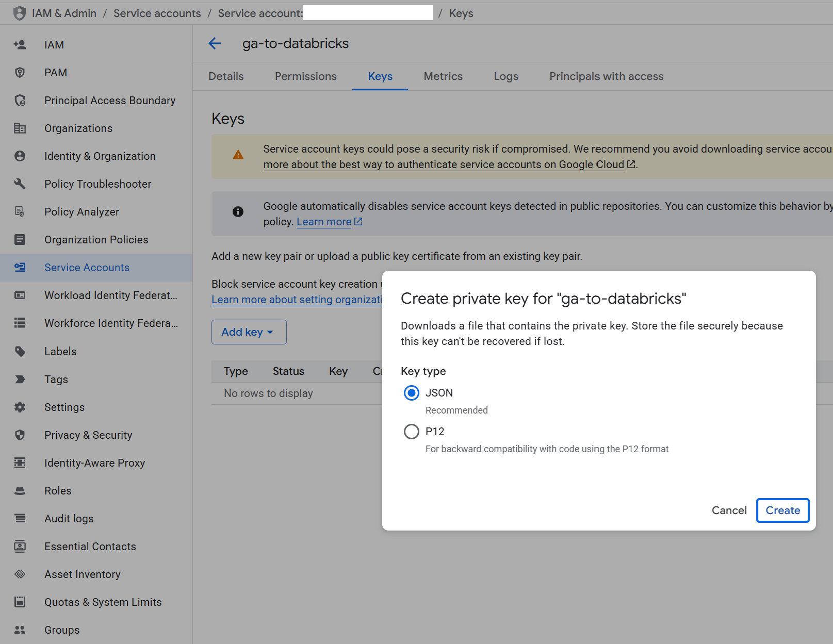Click the Policy Troubleshooter wrench icon
This screenshot has width=833, height=644.
pyautogui.click(x=20, y=184)
